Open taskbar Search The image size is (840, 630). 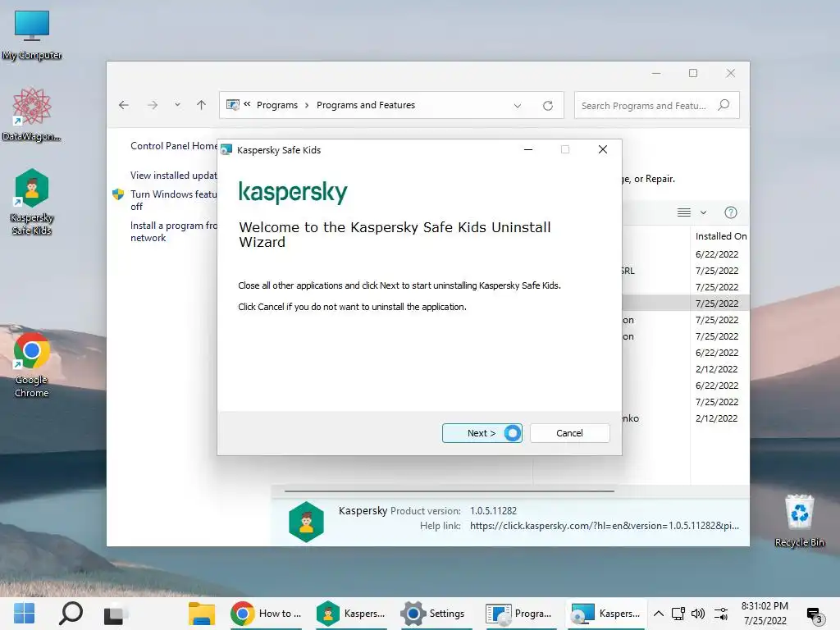(x=71, y=614)
